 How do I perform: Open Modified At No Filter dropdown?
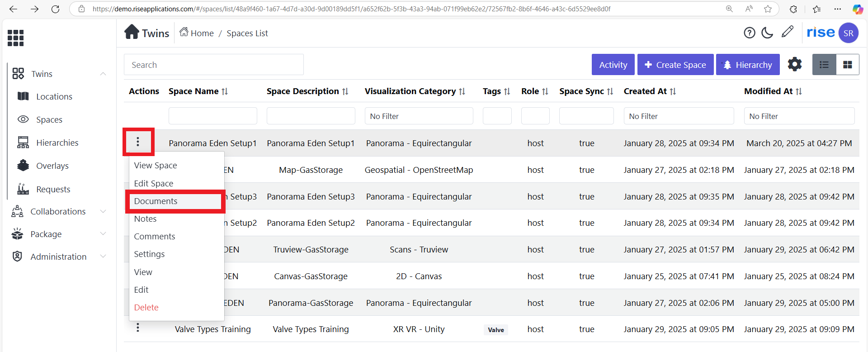[799, 116]
